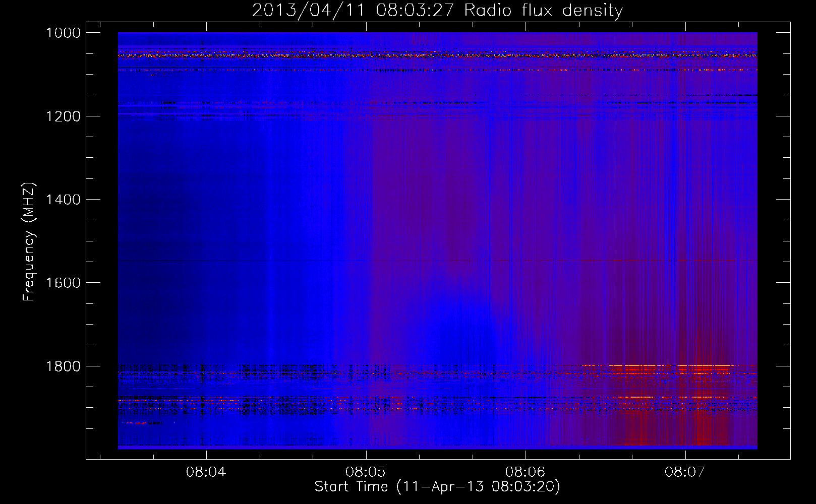Select the 1000 frequency tick label

[63, 33]
